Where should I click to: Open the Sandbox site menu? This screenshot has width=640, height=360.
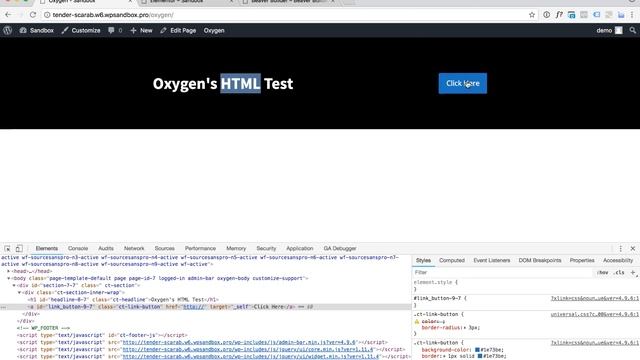36,30
